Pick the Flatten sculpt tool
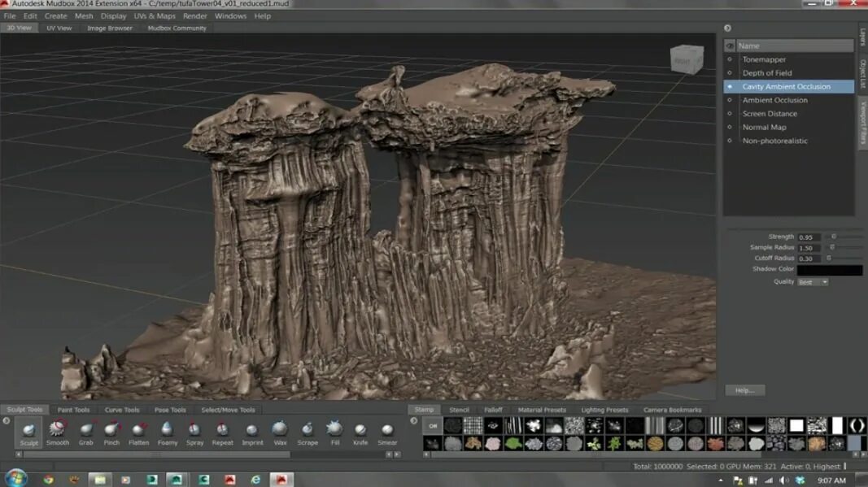The height and width of the screenshot is (487, 868). [x=138, y=431]
